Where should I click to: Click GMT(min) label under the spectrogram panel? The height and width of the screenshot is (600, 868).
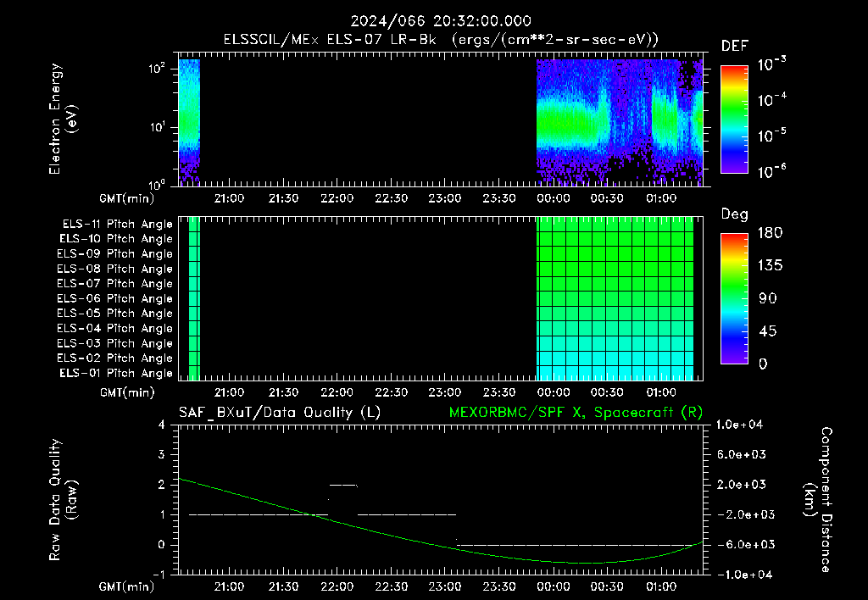(127, 198)
